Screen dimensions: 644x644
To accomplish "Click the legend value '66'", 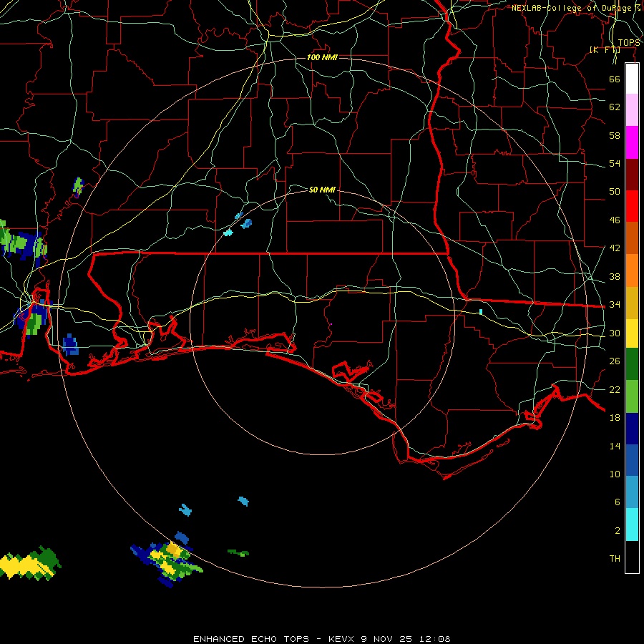I will tap(615, 79).
